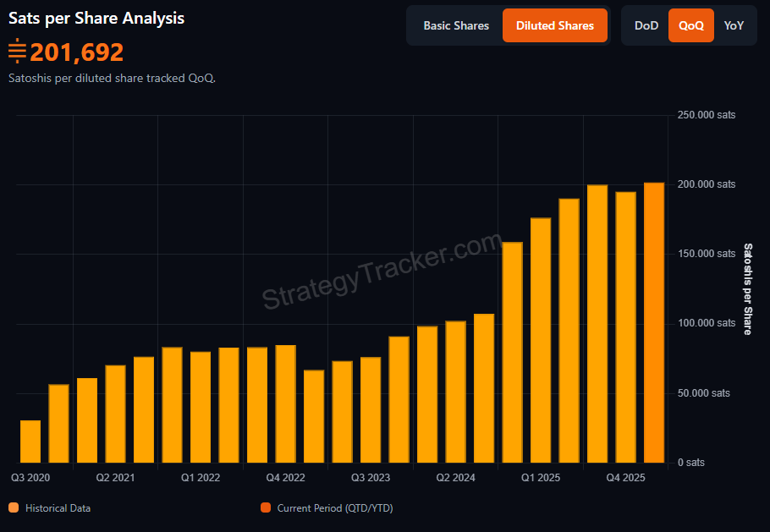The width and height of the screenshot is (770, 532).
Task: Change the period to YoY
Action: click(734, 25)
